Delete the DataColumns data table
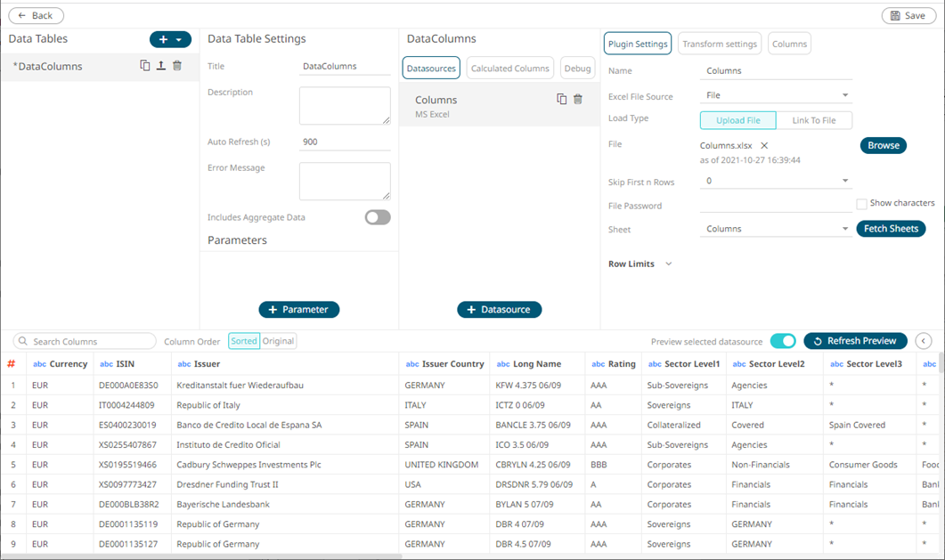Viewport: 945px width, 560px height. (x=177, y=66)
